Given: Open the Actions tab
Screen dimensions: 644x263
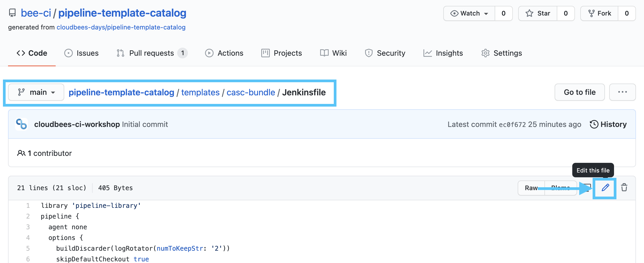Looking at the screenshot, I should click(x=224, y=53).
